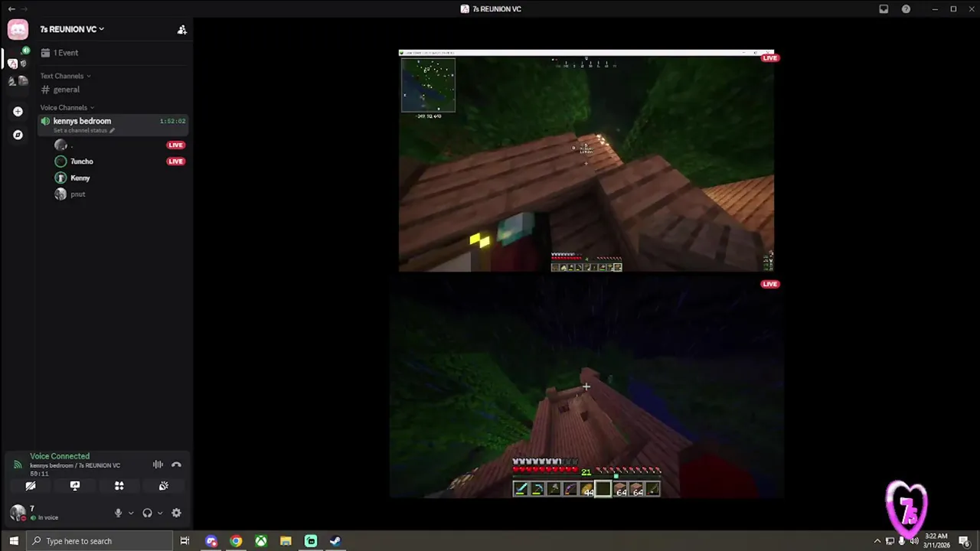Click the LIVE badge of the dot-named user

pos(176,145)
